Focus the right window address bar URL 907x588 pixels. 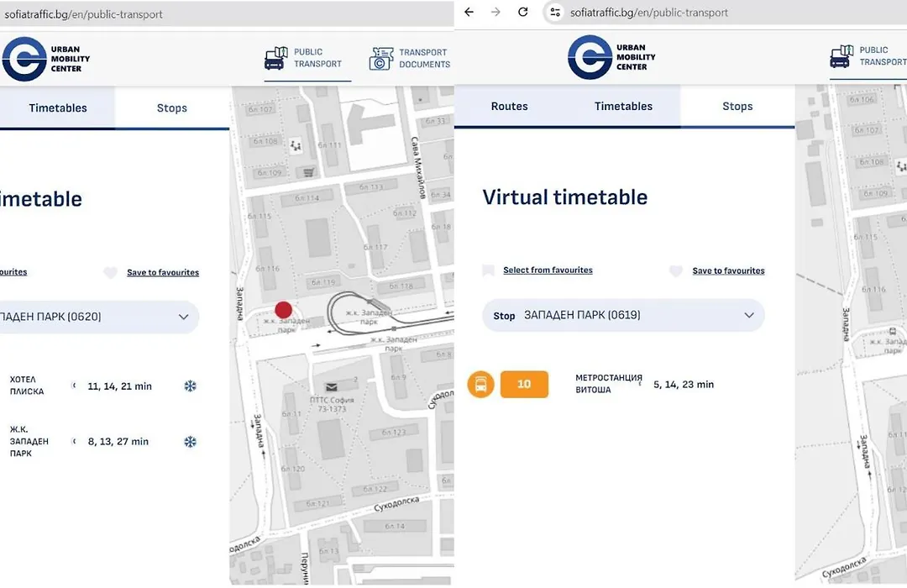[649, 13]
